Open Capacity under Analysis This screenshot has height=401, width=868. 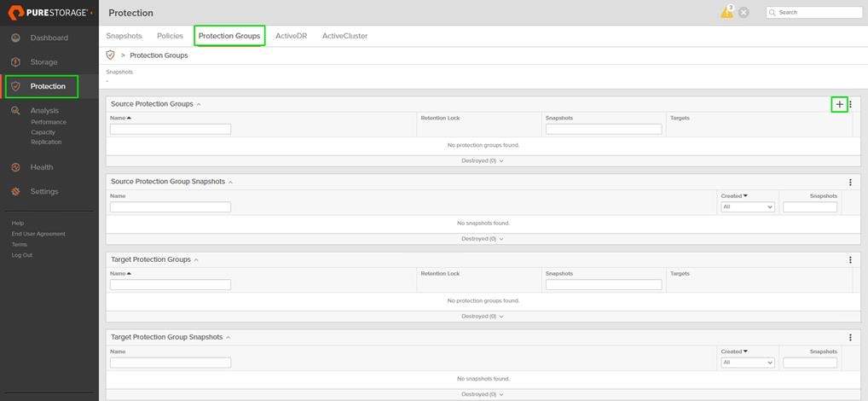(43, 132)
